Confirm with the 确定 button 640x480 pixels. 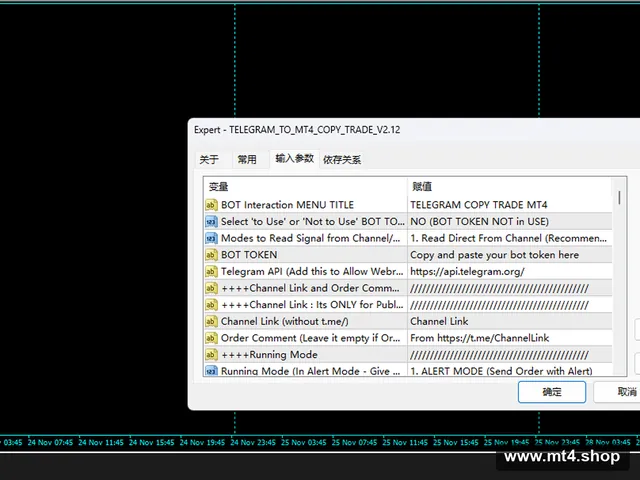tap(552, 392)
